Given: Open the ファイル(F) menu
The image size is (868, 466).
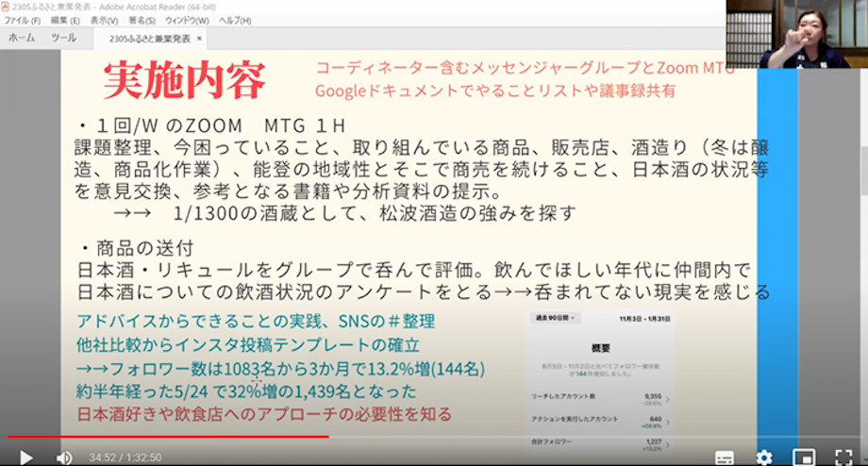Looking at the screenshot, I should (22, 21).
